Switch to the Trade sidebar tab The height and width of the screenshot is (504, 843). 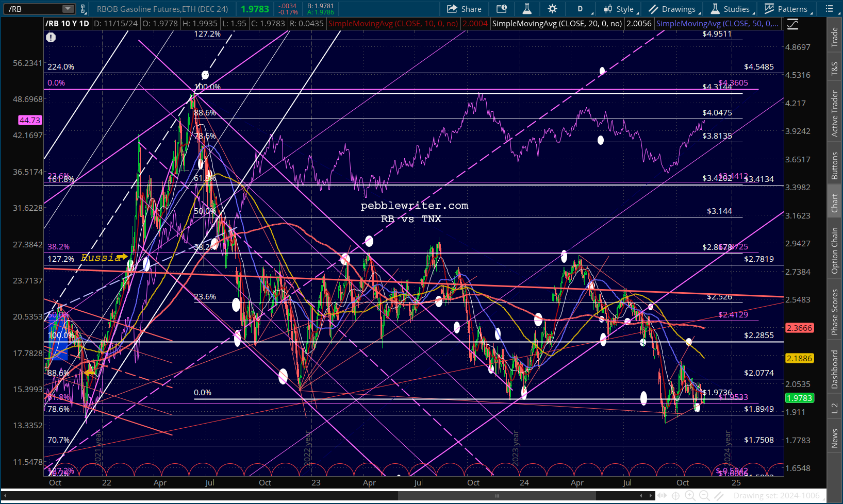point(835,38)
